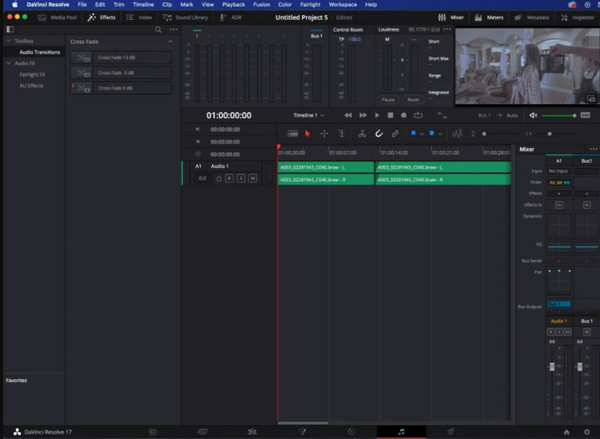Image resolution: width=600 pixels, height=439 pixels.
Task: Click the Stop button
Action: pos(390,115)
